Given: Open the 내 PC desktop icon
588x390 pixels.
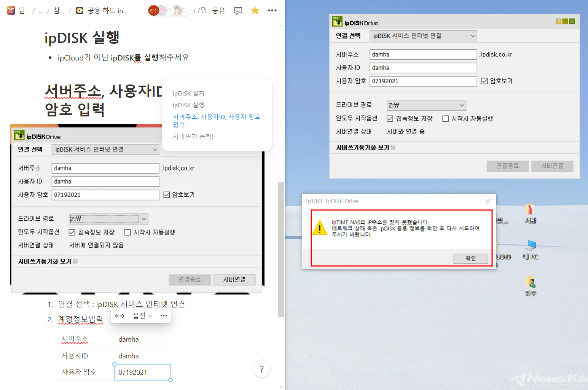Looking at the screenshot, I should 531,250.
